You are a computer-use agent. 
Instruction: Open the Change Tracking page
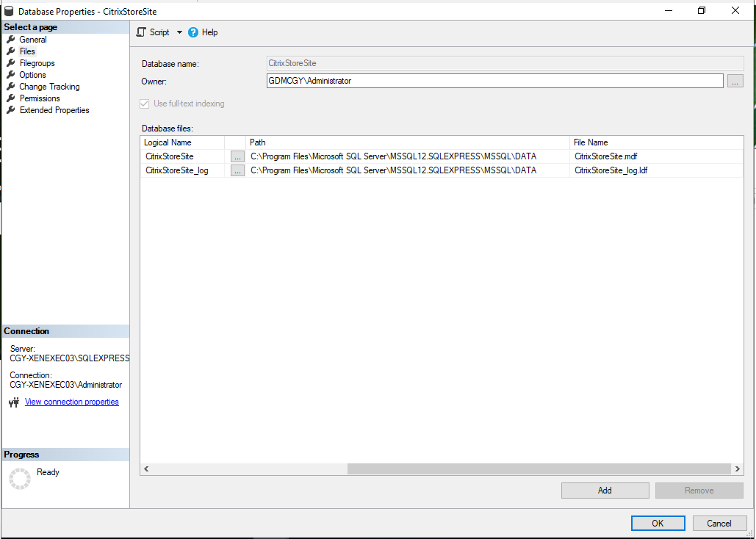pyautogui.click(x=49, y=87)
